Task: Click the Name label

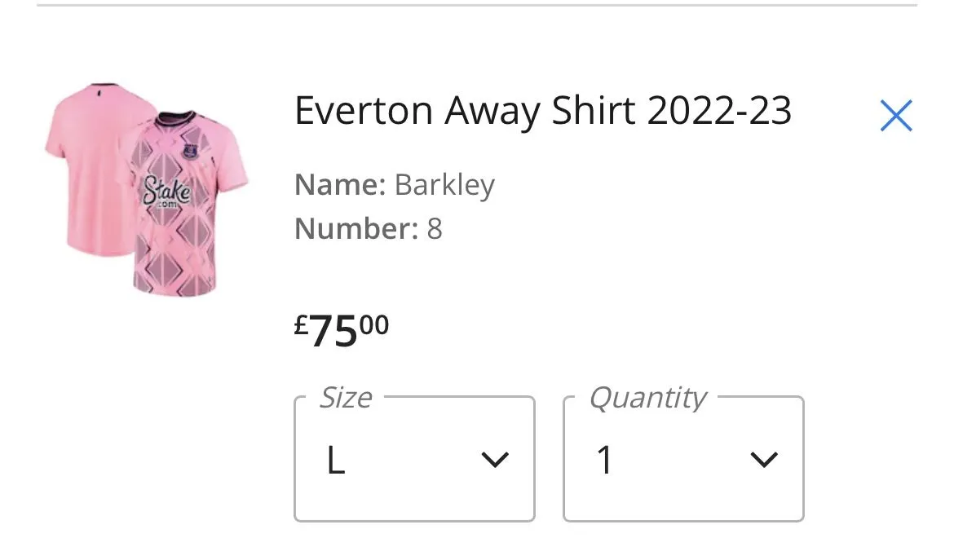Action: 339,185
